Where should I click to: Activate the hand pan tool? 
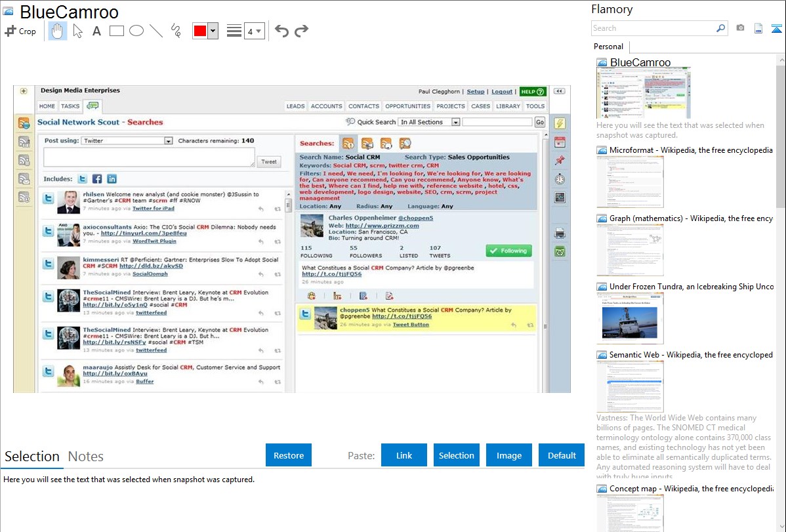tap(57, 31)
